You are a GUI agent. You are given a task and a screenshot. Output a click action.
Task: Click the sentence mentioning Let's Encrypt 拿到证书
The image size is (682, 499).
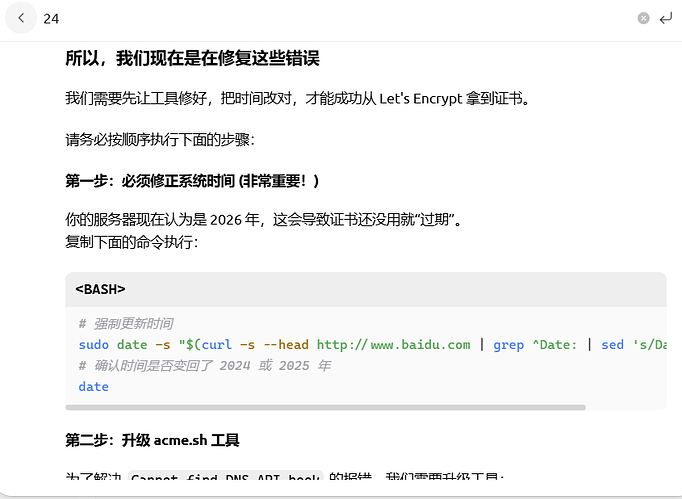click(298, 98)
